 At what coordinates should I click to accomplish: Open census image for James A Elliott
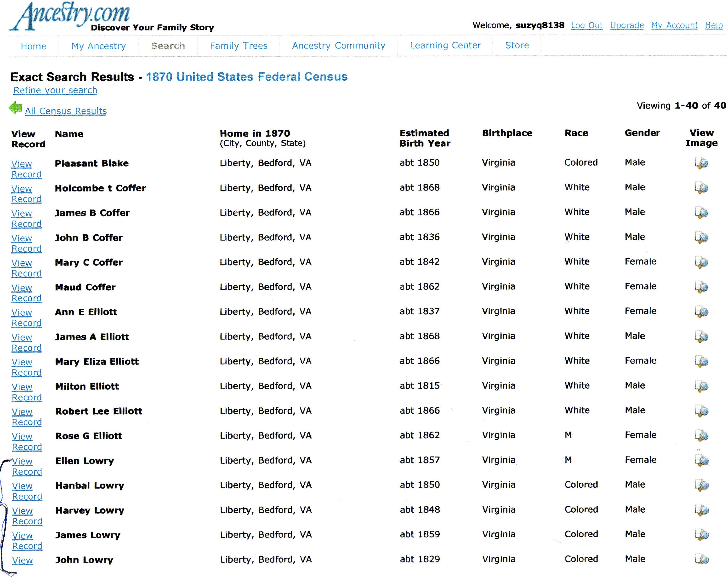click(701, 336)
